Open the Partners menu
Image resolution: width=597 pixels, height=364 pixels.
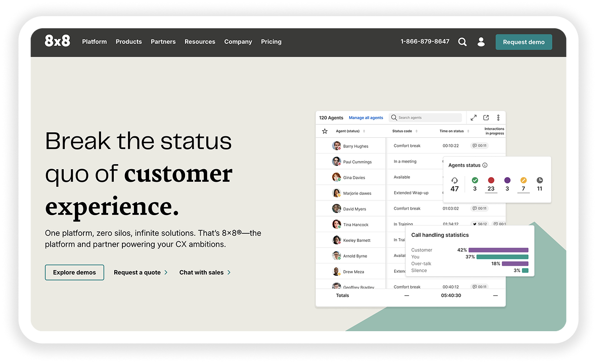coord(163,42)
